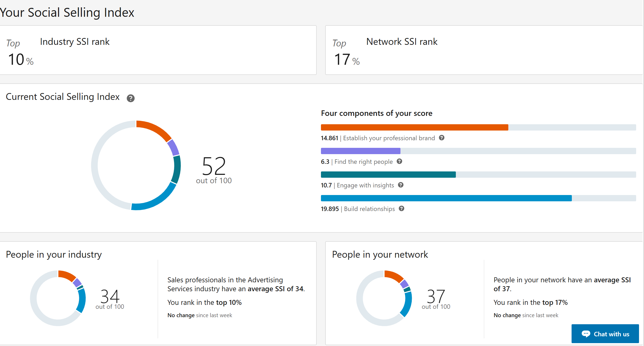644x346 pixels.
Task: Click the industry donut chart showing 34
Action: pos(58,298)
